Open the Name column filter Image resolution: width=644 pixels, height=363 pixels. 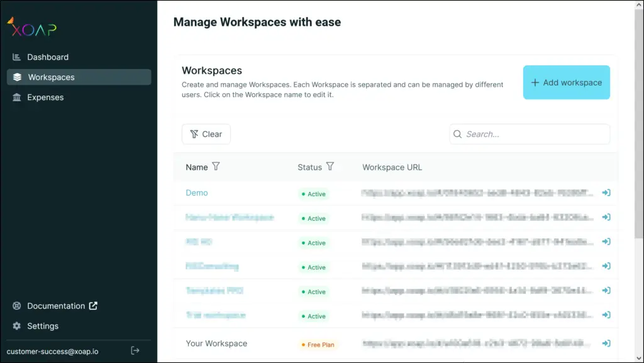(216, 167)
